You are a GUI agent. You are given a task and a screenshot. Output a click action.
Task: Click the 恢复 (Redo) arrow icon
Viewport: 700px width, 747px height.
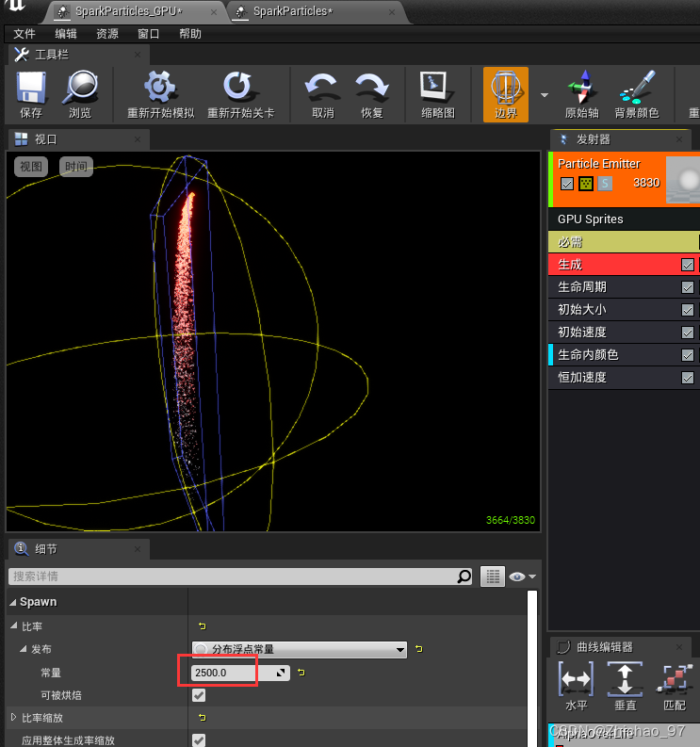[372, 88]
